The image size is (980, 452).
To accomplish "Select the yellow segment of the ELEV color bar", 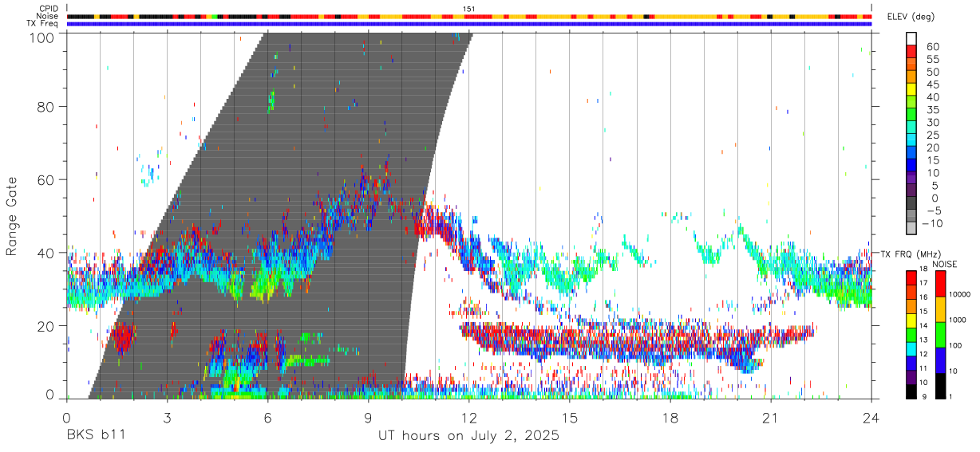I will point(911,88).
